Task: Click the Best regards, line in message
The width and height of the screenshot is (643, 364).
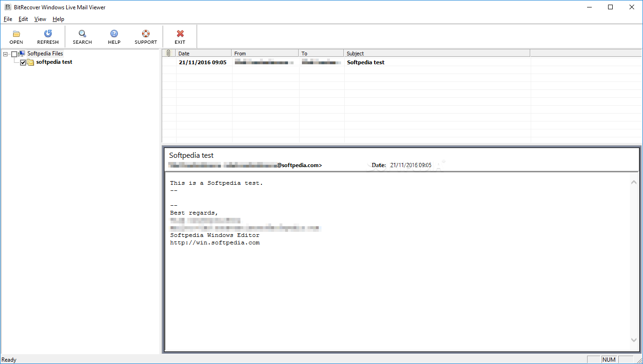Action: coord(194,213)
